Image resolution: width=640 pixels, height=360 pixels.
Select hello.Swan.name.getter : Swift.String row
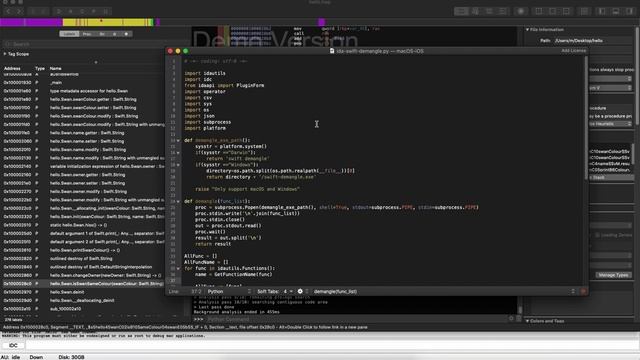[x=84, y=133]
